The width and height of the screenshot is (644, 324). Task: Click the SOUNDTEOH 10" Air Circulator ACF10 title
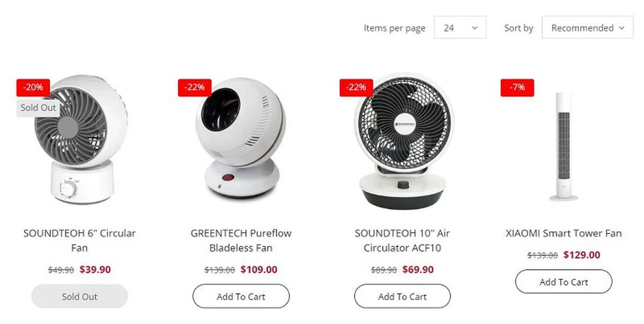tap(402, 240)
